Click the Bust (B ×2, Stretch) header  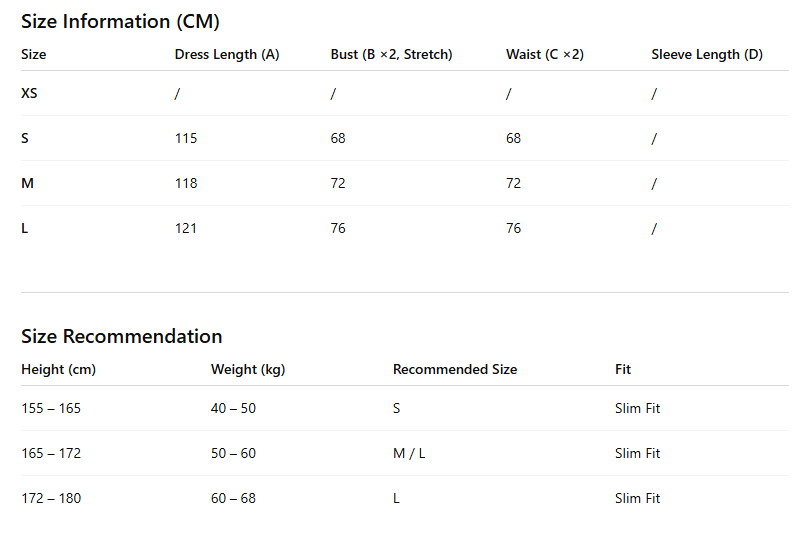[x=391, y=54]
